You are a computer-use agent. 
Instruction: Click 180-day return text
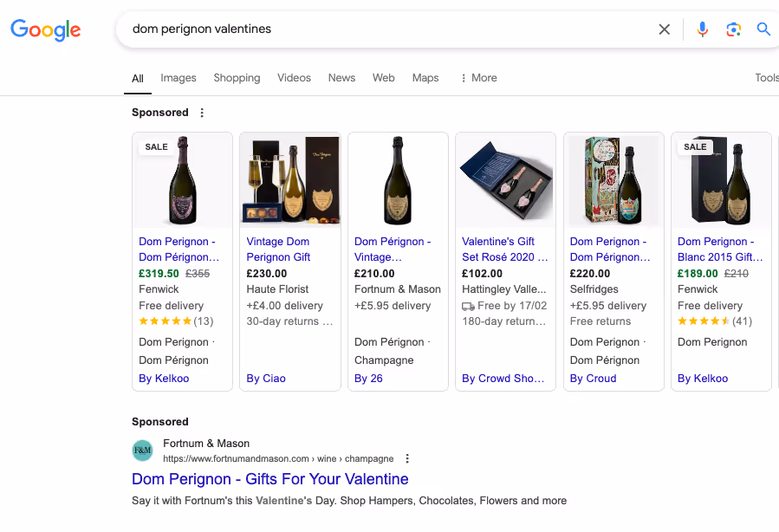point(503,321)
